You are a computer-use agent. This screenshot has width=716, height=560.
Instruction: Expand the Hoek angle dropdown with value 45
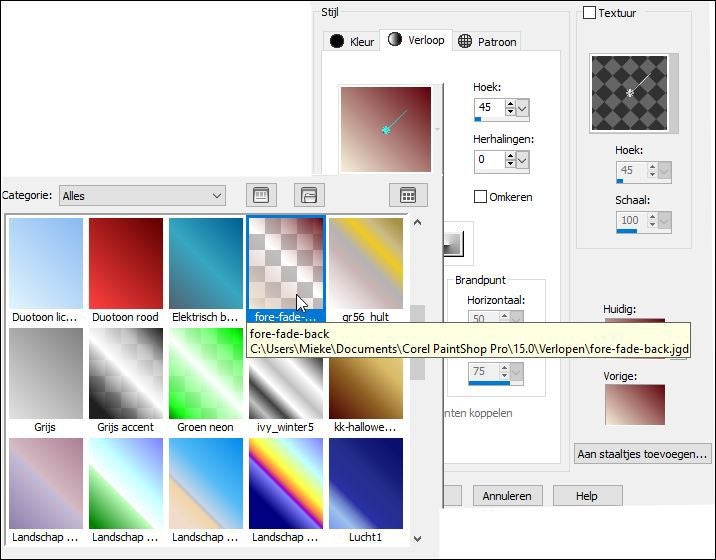(523, 108)
